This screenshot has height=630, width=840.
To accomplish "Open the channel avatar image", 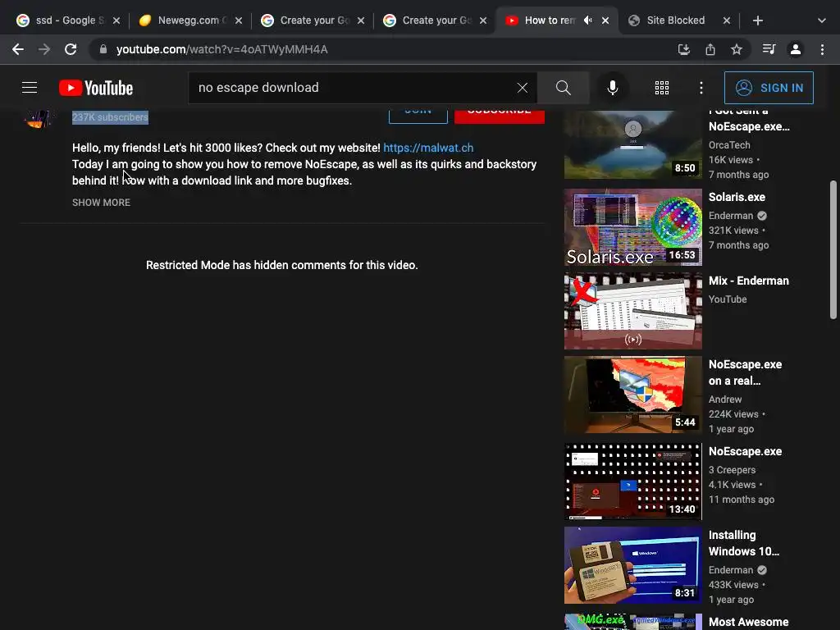I will click(x=38, y=118).
